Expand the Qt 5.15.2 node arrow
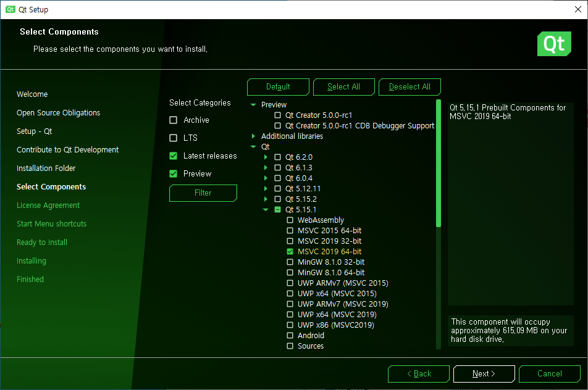The image size is (588, 390). pyautogui.click(x=266, y=199)
